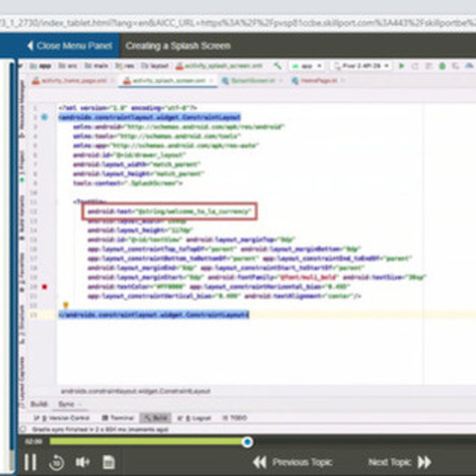Click activity_splash_screen.xml in the breadcrumb bar
The height and width of the screenshot is (476, 476).
tap(219, 66)
